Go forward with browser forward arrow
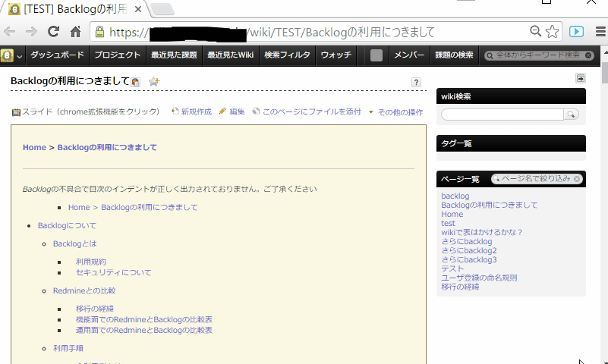The image size is (608, 364). tap(31, 32)
